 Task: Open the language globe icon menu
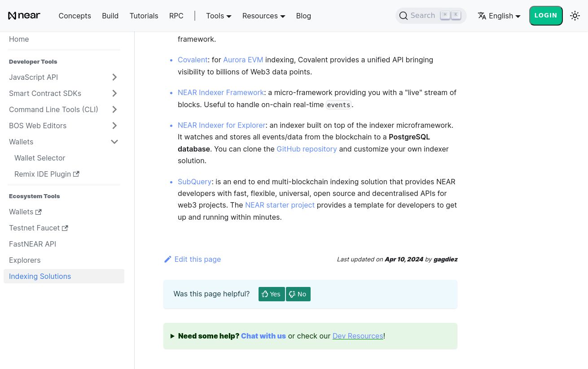pos(482,15)
